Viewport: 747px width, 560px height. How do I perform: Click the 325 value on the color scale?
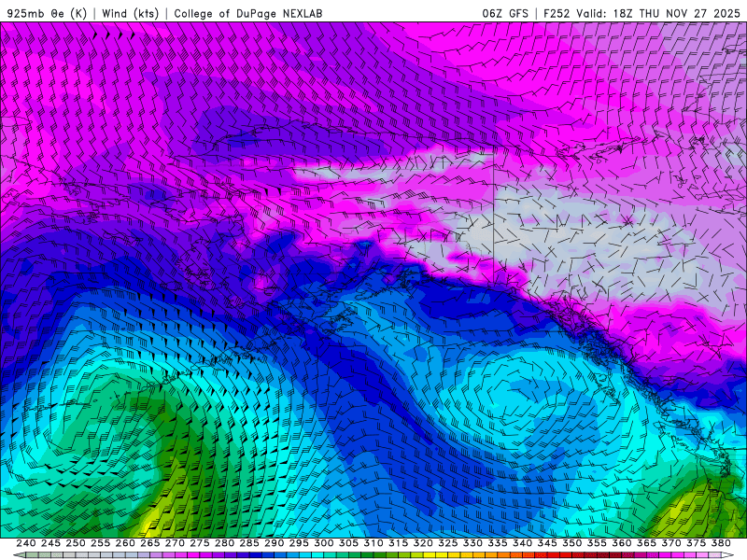point(447,543)
